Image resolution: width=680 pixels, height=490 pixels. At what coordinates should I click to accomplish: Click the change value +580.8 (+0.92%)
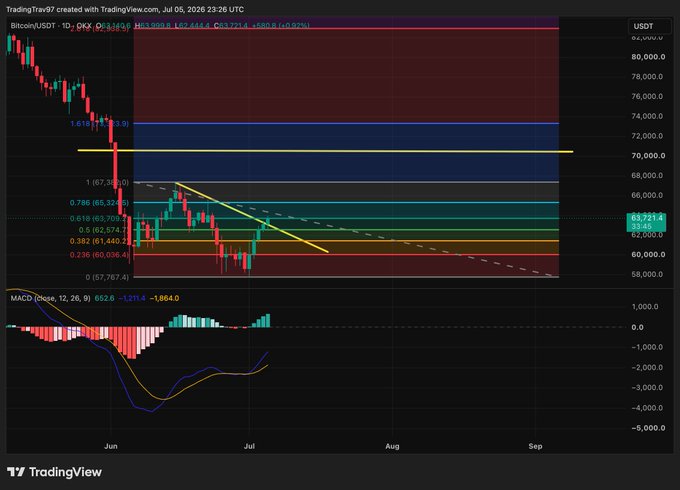pyautogui.click(x=281, y=26)
